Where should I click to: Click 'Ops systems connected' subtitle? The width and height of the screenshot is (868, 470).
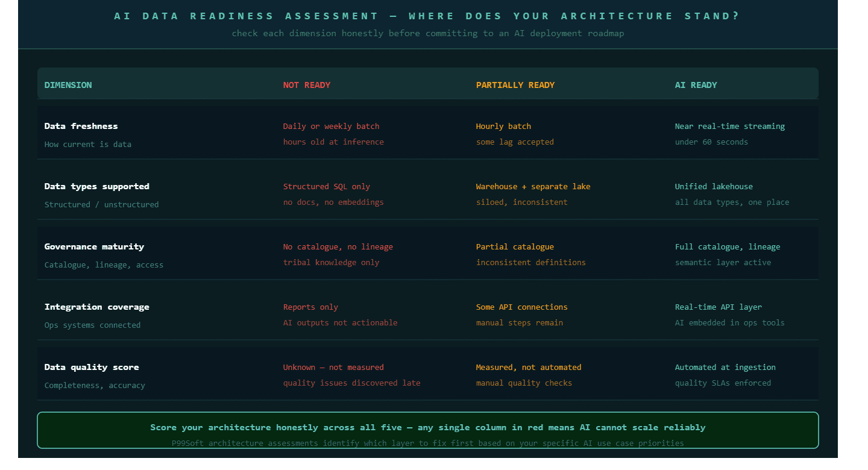(93, 325)
